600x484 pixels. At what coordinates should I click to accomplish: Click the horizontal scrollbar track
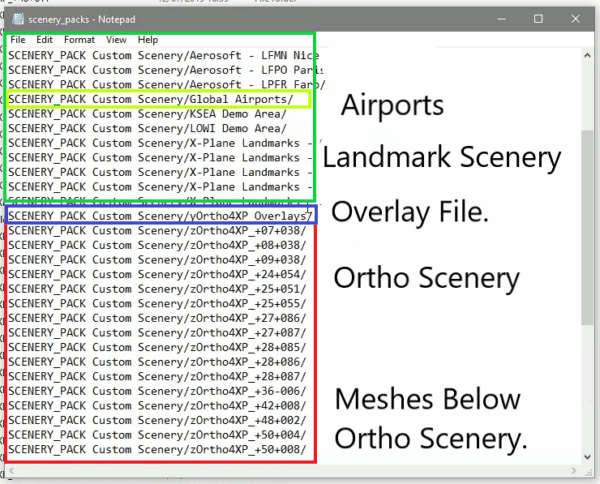coord(293,470)
